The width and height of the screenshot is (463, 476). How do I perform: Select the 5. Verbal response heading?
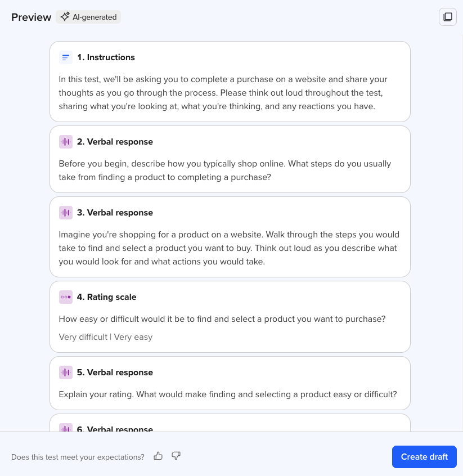pos(115,372)
